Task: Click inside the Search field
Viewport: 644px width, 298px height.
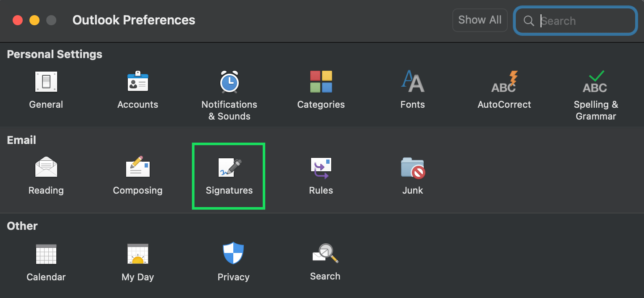Action: (x=580, y=21)
